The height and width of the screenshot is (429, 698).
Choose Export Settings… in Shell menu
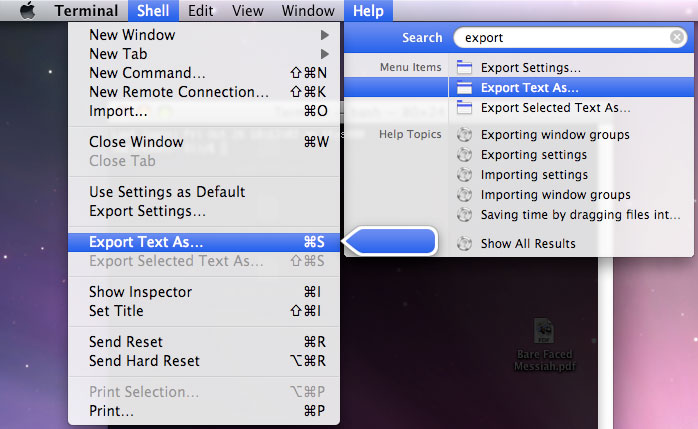204,211
